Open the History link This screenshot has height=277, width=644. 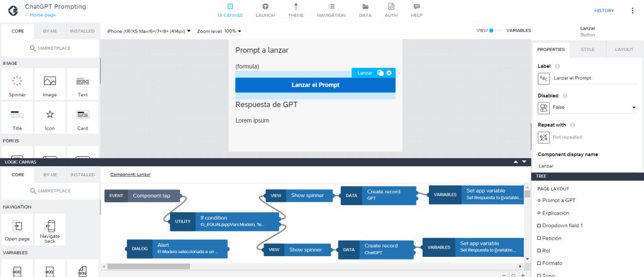click(604, 10)
